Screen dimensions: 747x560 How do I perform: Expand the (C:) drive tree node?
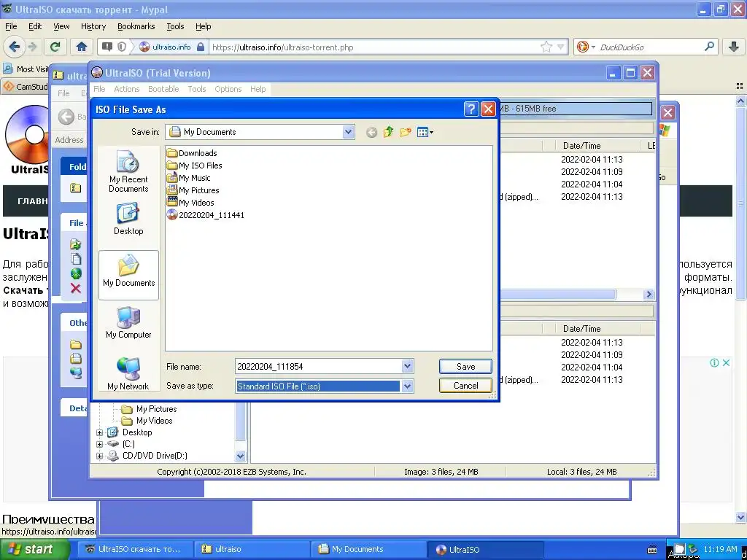click(99, 444)
